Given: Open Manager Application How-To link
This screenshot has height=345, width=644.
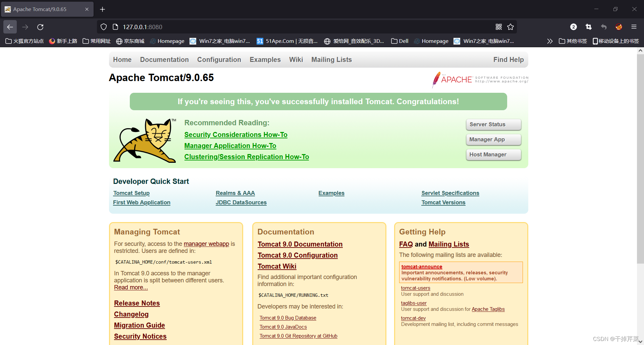Looking at the screenshot, I should (230, 146).
